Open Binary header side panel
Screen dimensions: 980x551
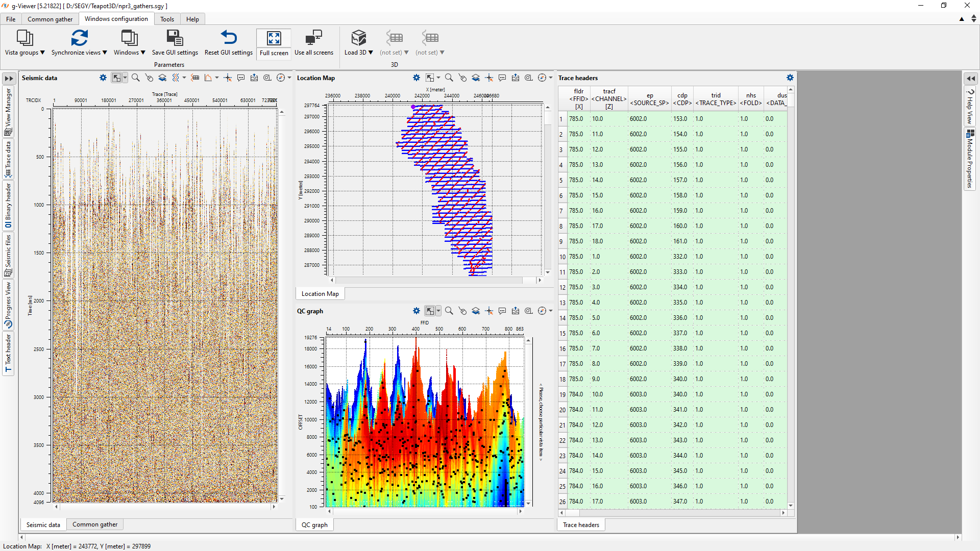point(8,205)
